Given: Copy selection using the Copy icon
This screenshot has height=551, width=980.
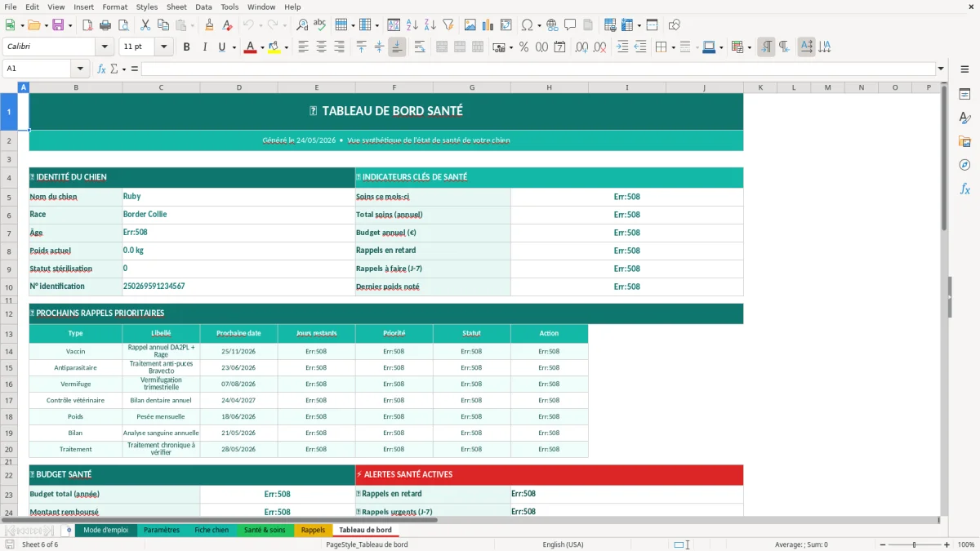Looking at the screenshot, I should [x=163, y=25].
